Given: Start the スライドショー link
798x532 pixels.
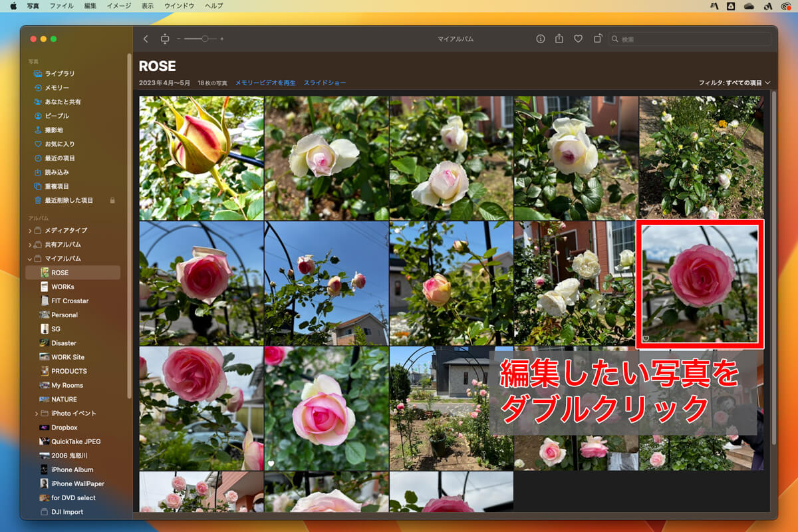Looking at the screenshot, I should [325, 83].
